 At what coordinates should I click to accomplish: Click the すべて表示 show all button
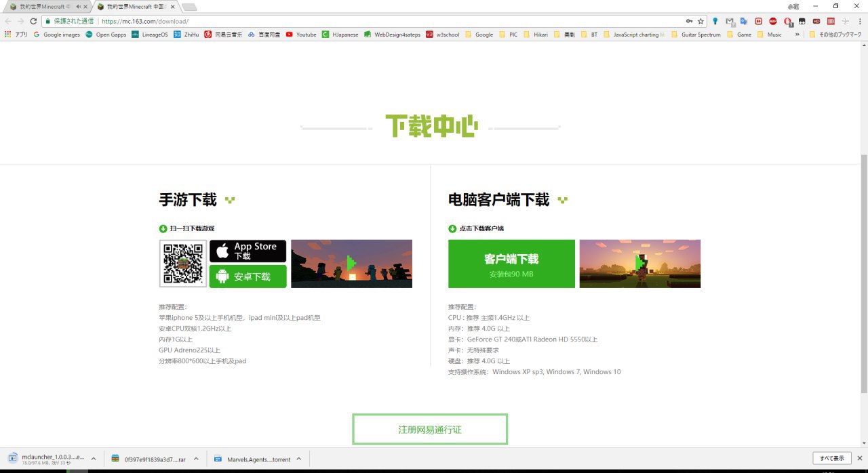(x=831, y=458)
